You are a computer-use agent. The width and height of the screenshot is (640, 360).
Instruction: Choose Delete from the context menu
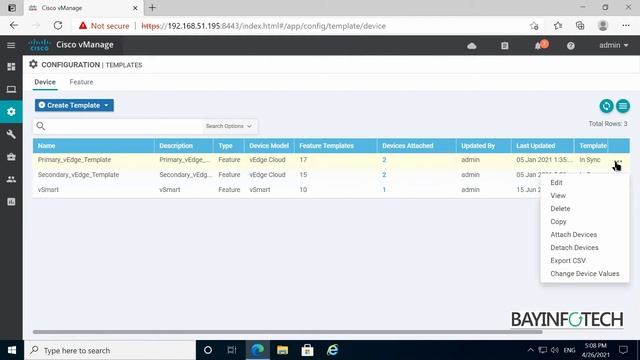[x=560, y=209]
